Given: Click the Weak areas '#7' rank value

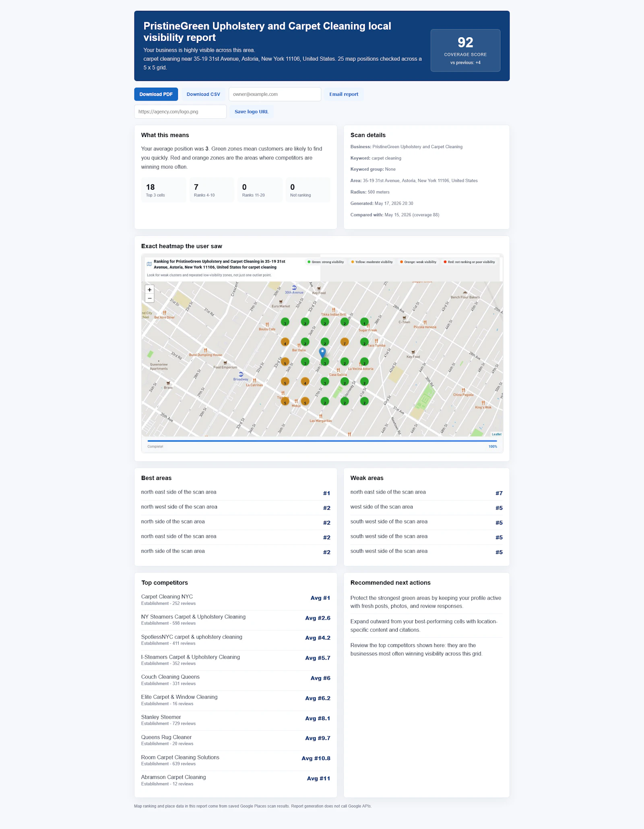Looking at the screenshot, I should coord(499,493).
